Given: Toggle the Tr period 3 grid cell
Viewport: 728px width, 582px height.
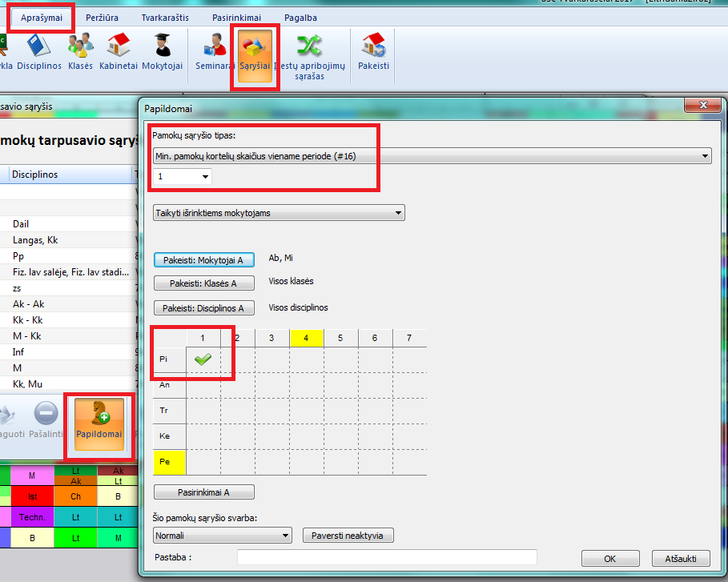Looking at the screenshot, I should (x=272, y=411).
